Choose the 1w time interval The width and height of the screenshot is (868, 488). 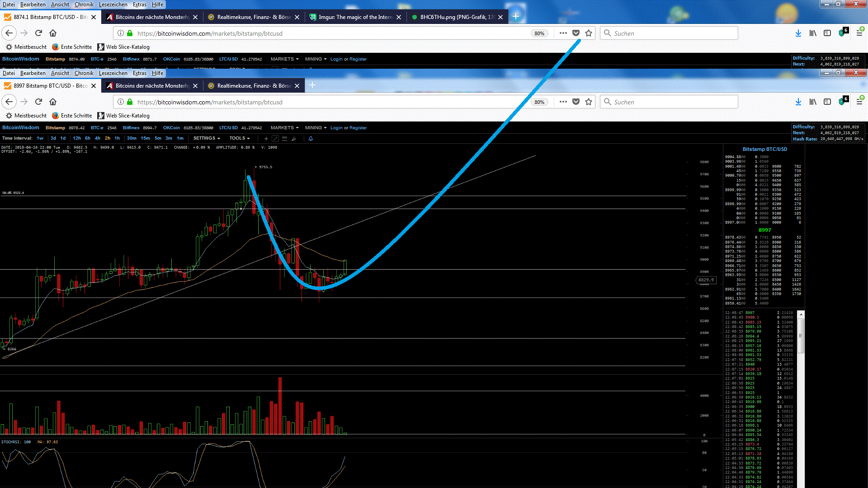click(x=40, y=138)
